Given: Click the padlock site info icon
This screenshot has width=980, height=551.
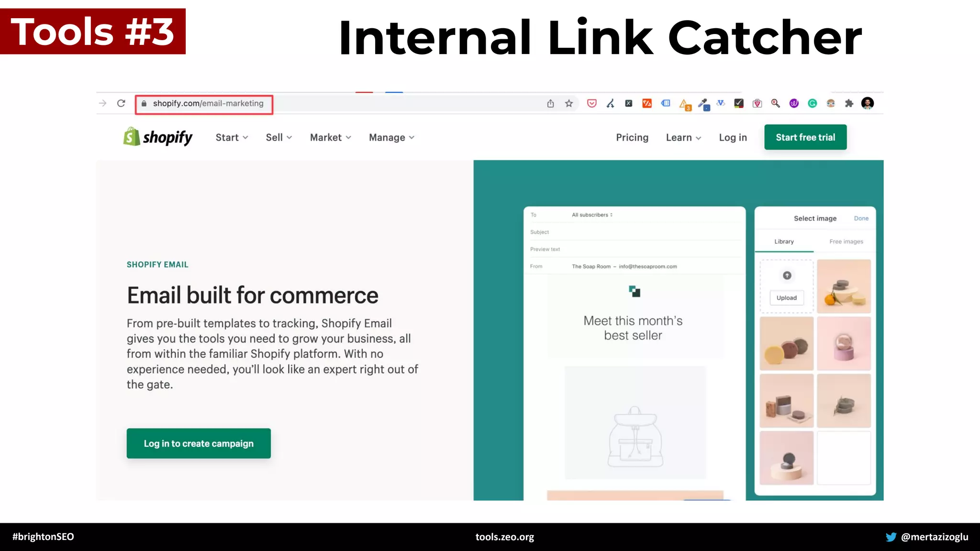Looking at the screenshot, I should [144, 103].
